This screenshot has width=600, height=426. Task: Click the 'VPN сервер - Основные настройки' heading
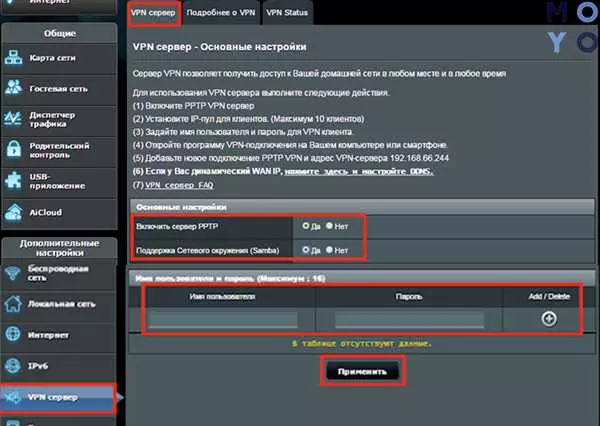tap(220, 47)
